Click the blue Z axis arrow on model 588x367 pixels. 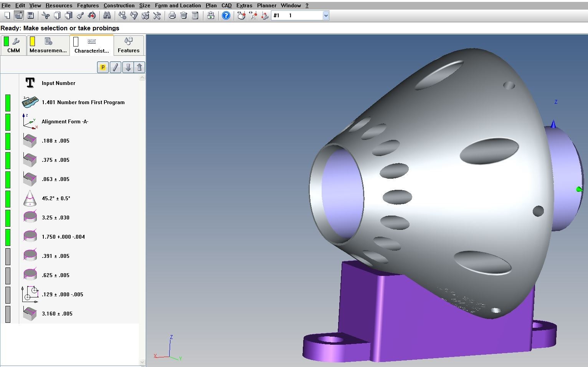coord(553,124)
